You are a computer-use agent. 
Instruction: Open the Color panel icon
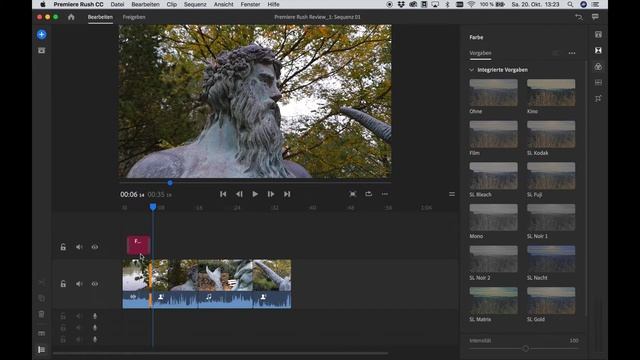tap(598, 67)
